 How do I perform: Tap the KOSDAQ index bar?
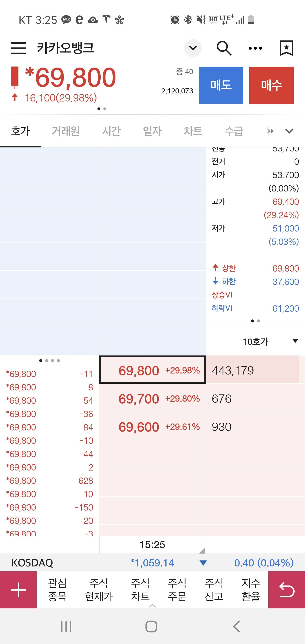point(152,563)
